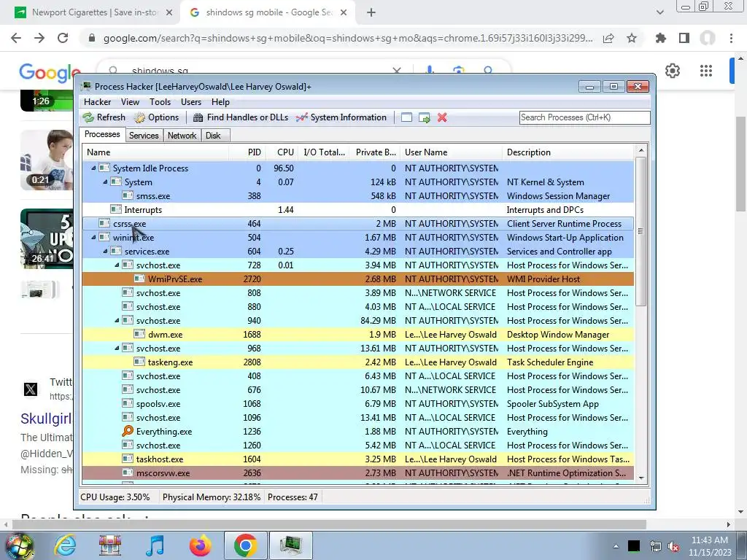
Task: Open Internet Explorer from the taskbar
Action: point(65,545)
